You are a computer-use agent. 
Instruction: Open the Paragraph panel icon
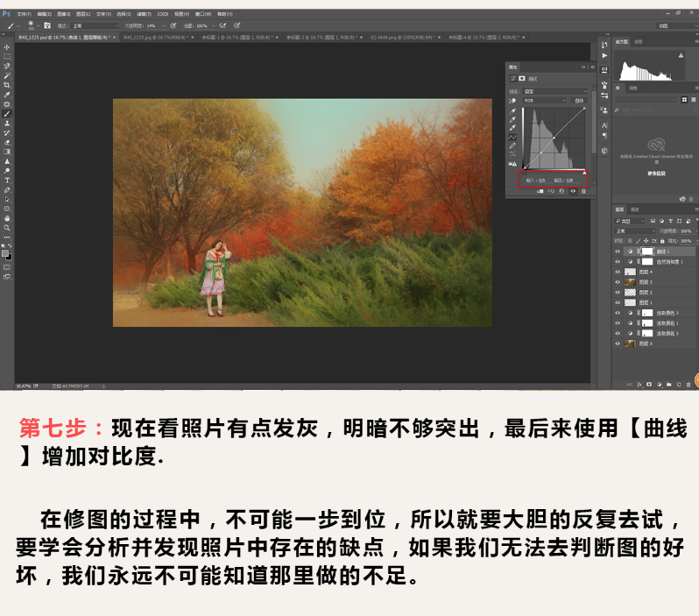coord(604,136)
